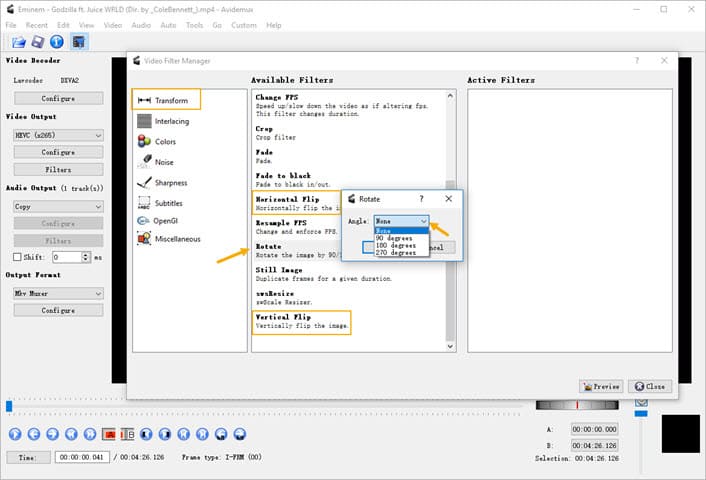Open the Video menu
Viewport: 706px width, 480px height.
tap(113, 25)
